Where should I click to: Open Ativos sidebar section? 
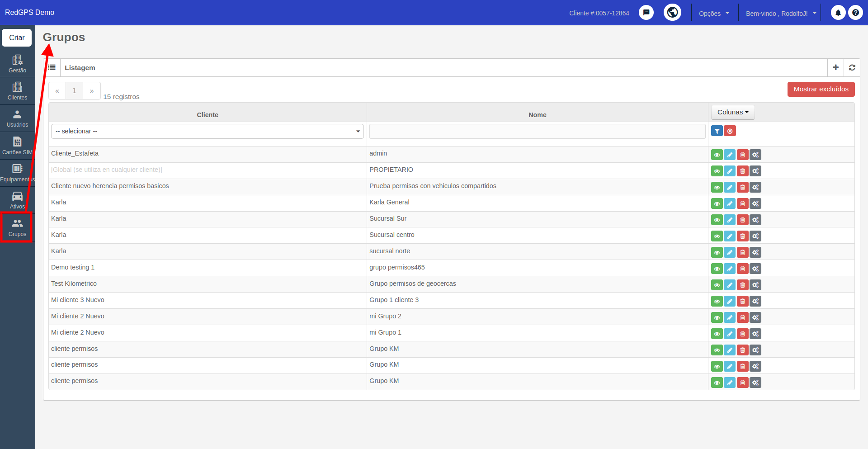tap(17, 200)
